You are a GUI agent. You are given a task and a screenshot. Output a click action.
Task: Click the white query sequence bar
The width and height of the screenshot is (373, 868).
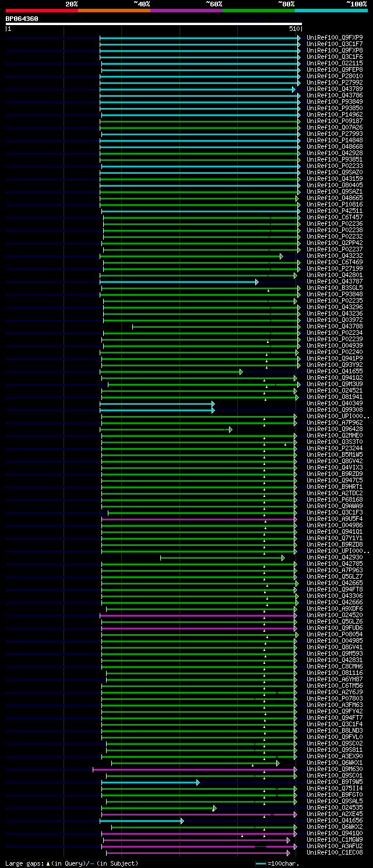[x=154, y=24]
